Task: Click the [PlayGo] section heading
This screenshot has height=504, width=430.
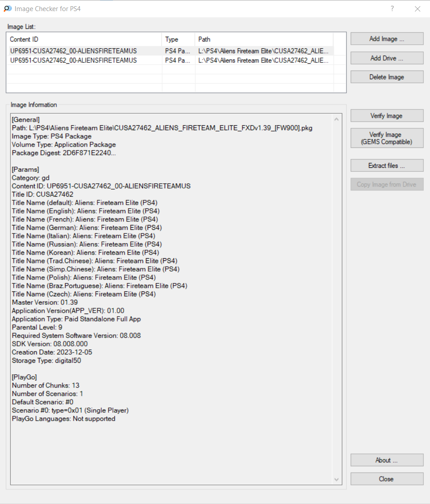Action: [24, 377]
